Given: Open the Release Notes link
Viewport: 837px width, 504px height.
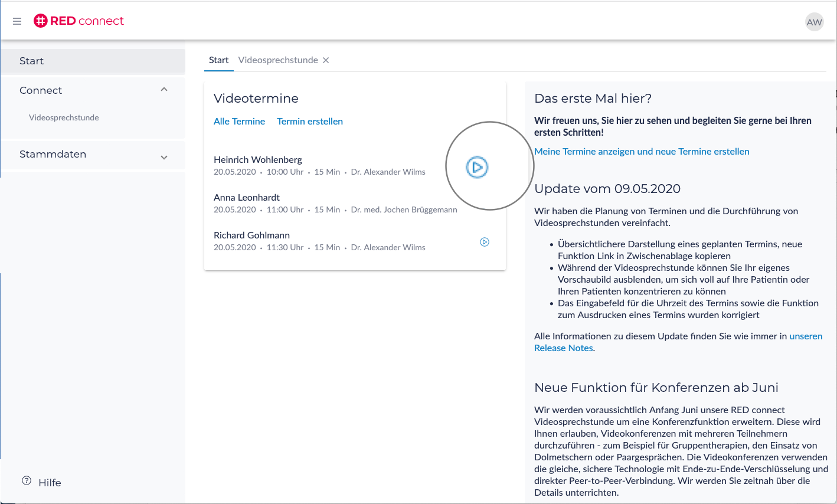Looking at the screenshot, I should click(563, 348).
